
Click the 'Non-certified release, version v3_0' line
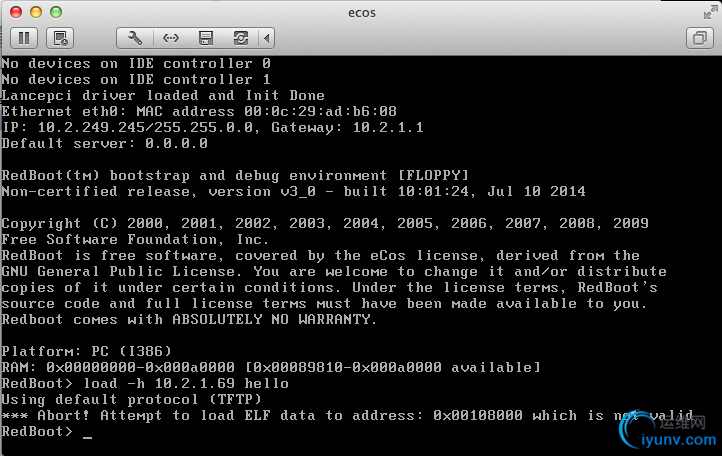(293, 191)
